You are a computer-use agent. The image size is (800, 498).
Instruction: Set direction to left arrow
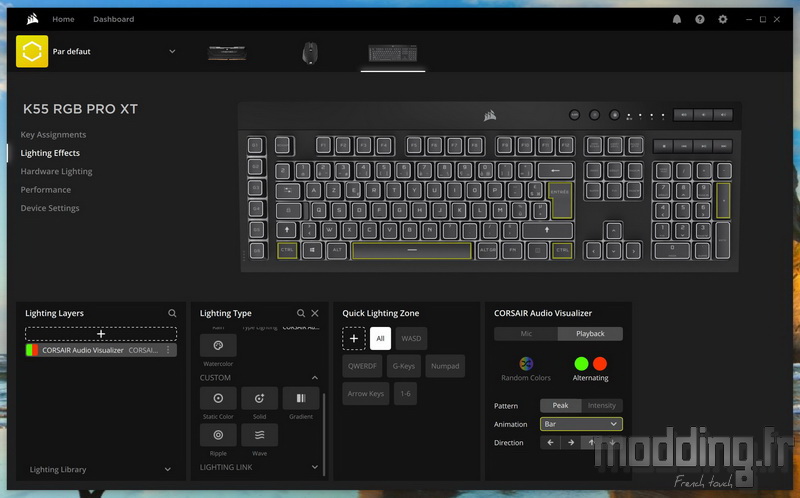550,442
